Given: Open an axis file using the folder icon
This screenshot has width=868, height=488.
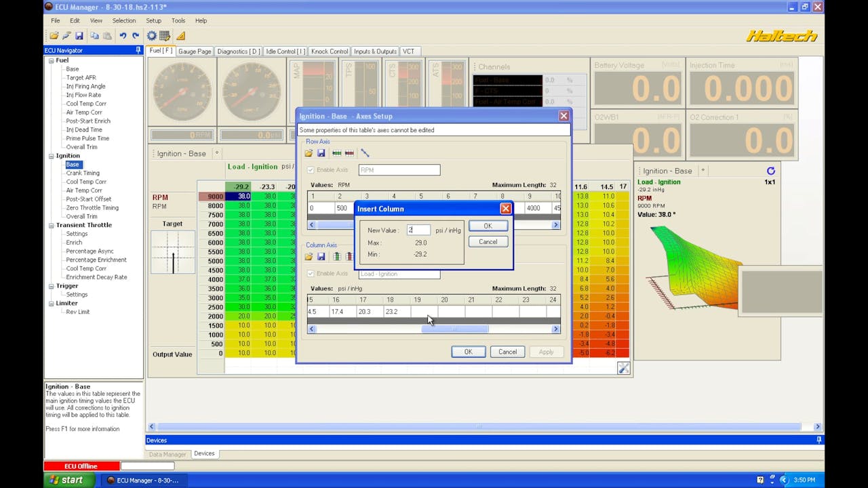Looking at the screenshot, I should [x=309, y=153].
